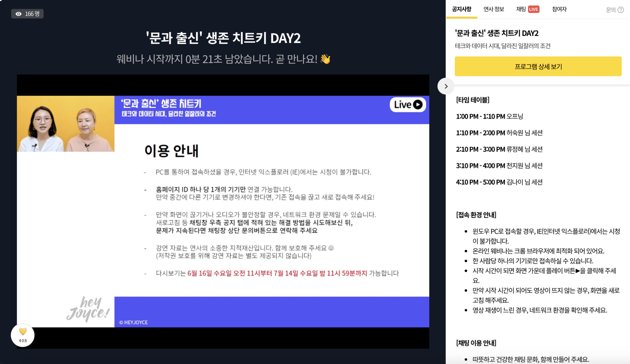The image size is (630, 364).
Task: Click the © HEYJOYCE copyright text
Action: (x=133, y=322)
